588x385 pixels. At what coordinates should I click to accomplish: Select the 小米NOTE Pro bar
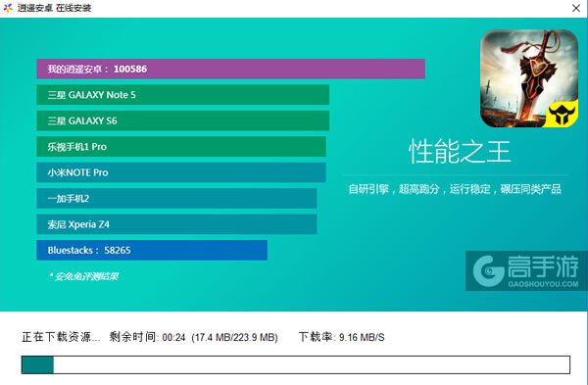181,172
